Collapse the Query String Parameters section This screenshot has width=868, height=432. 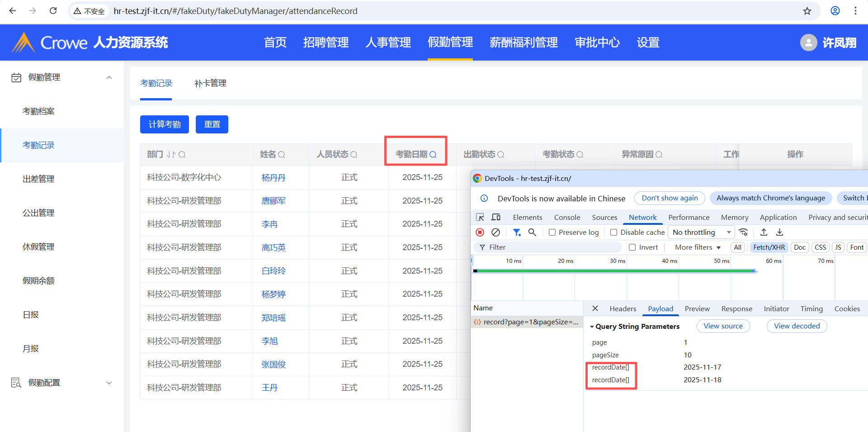[592, 327]
